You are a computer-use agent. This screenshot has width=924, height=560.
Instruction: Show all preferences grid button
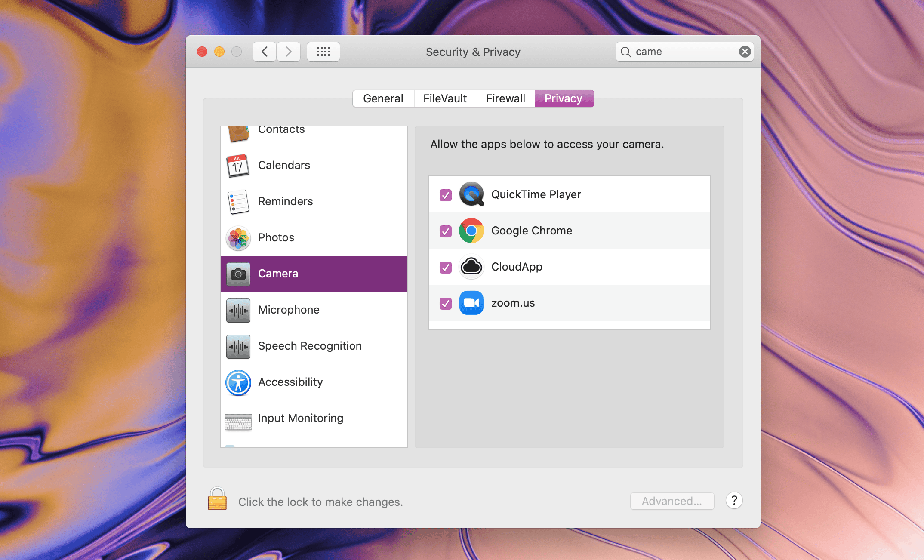click(323, 52)
